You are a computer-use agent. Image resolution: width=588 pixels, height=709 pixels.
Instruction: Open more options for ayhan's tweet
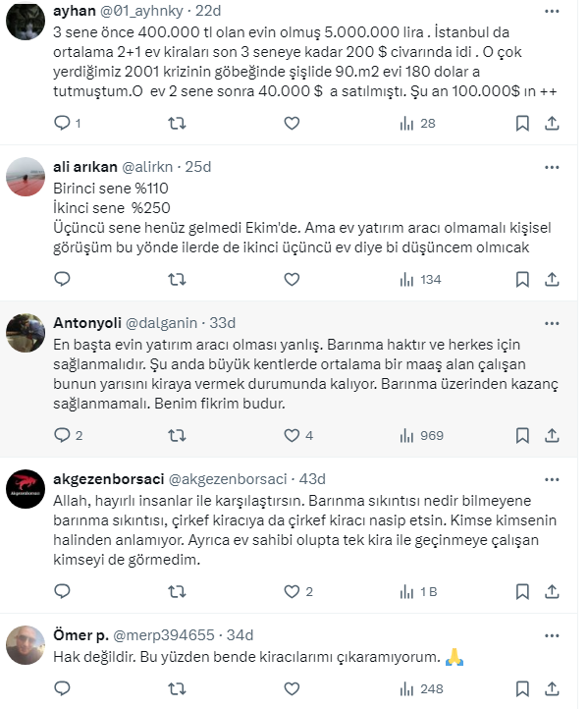pos(552,12)
